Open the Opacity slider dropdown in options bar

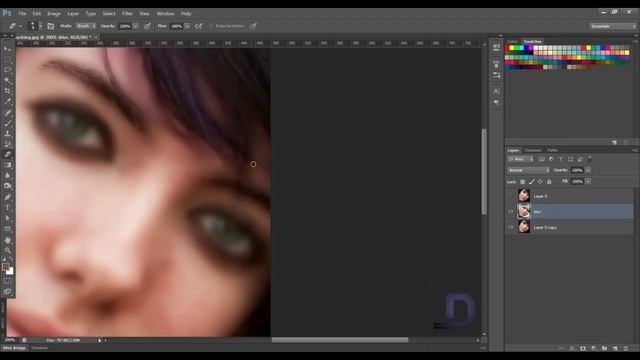(136, 26)
